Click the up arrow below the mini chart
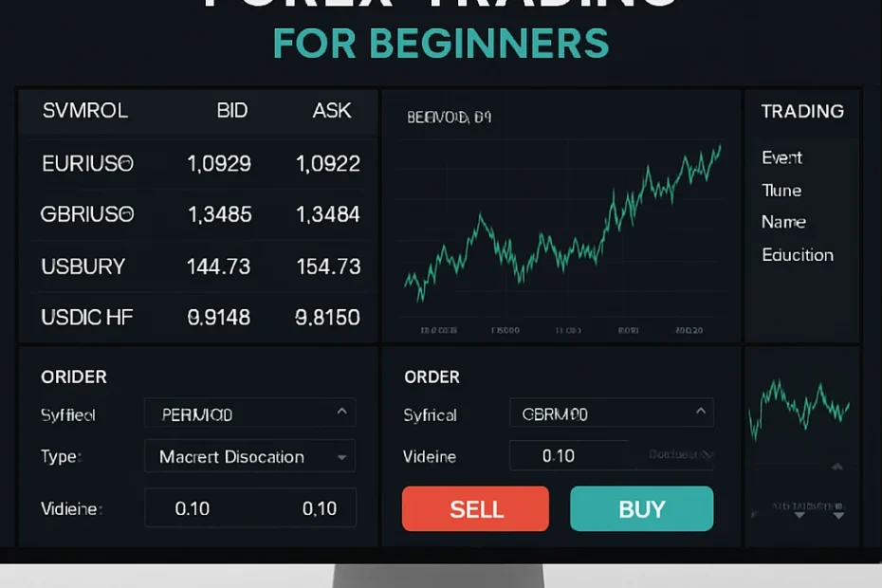Viewport: 882px width, 588px height. pos(837,467)
